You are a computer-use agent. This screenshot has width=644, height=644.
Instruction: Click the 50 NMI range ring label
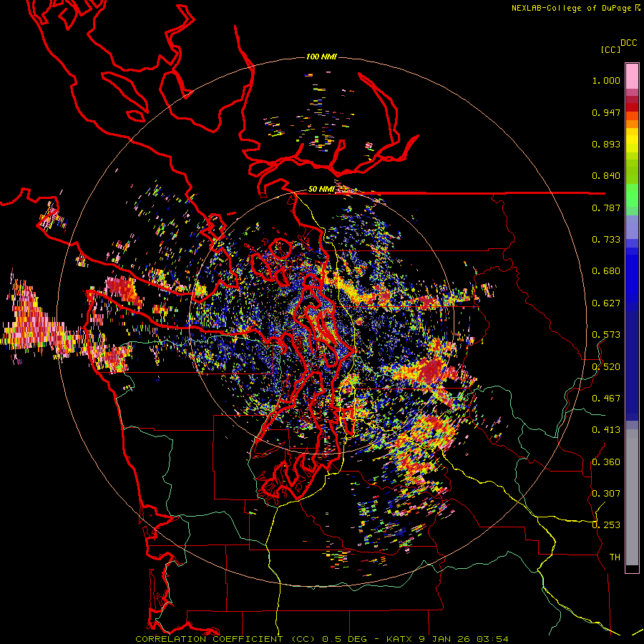click(321, 190)
